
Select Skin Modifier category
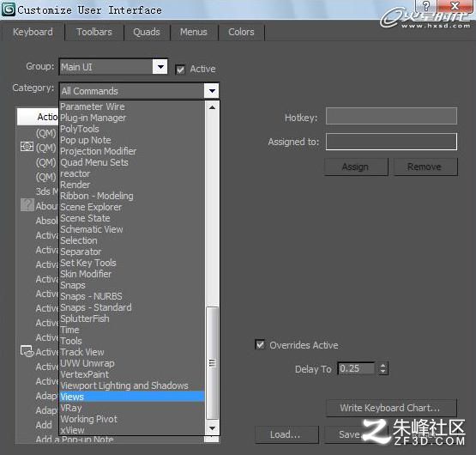132,274
